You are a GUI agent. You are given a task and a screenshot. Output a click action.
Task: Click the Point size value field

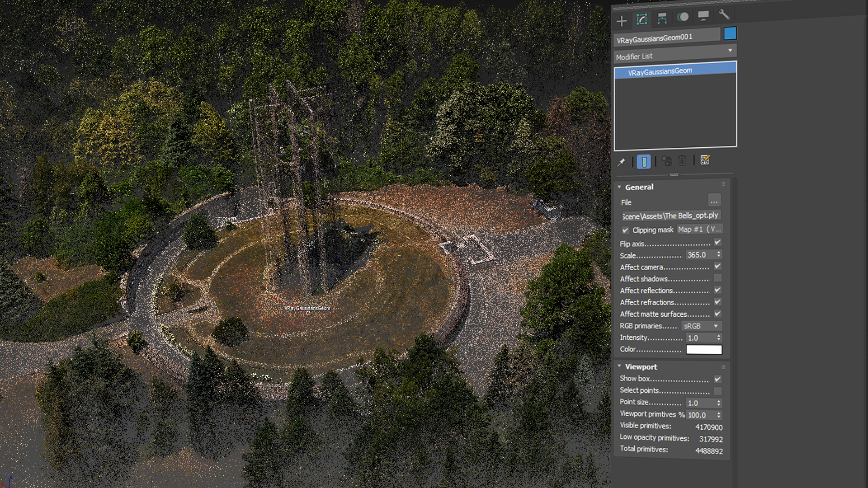pos(700,403)
